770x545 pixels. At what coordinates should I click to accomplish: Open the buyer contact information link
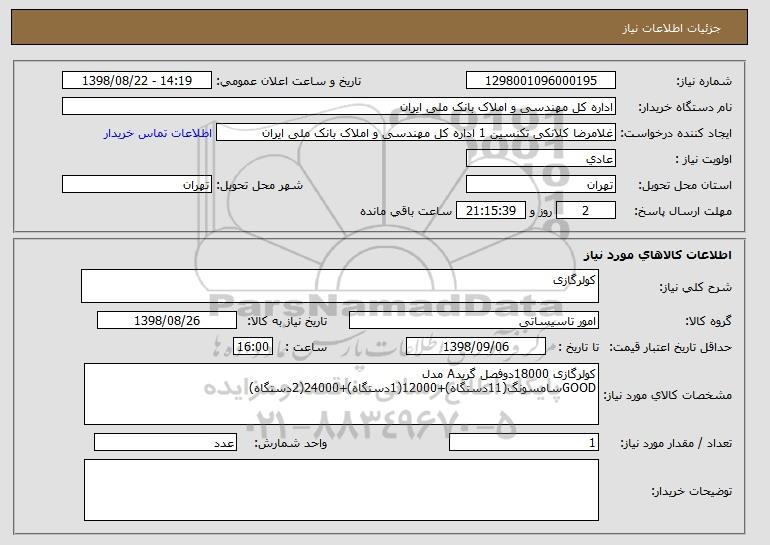point(158,133)
